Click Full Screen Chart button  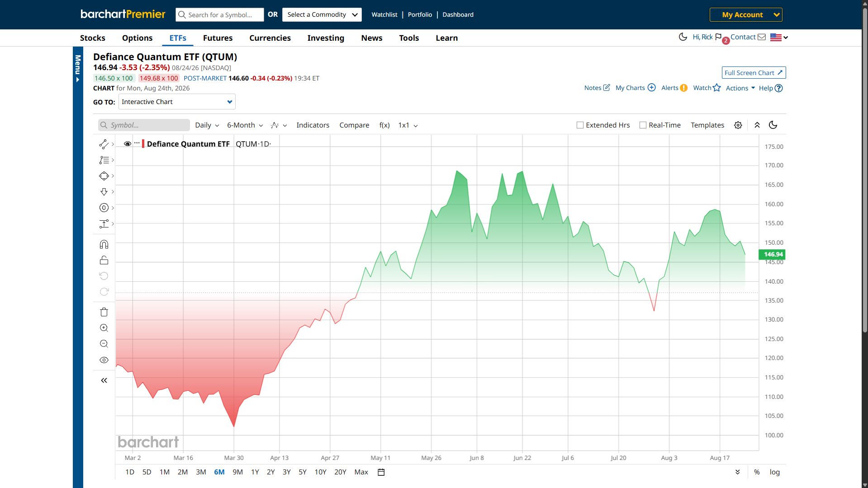click(x=754, y=73)
